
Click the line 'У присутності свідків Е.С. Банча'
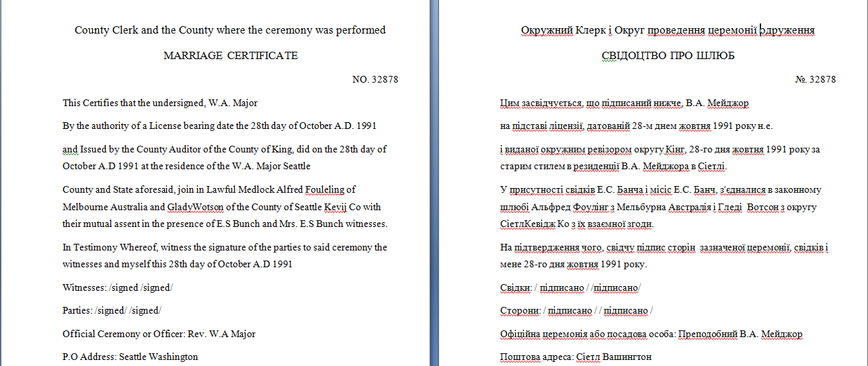click(x=661, y=189)
